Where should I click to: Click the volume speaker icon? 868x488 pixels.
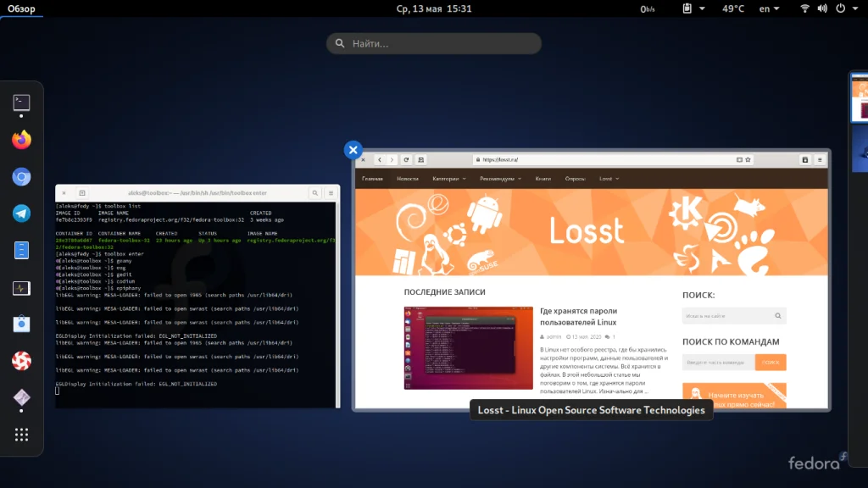[821, 8]
